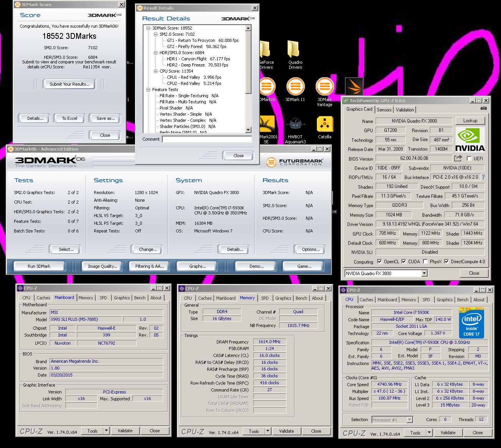Image resolution: width=501 pixels, height=448 pixels.
Task: Open the GeForce Drivers desktop folder
Action: point(266,55)
